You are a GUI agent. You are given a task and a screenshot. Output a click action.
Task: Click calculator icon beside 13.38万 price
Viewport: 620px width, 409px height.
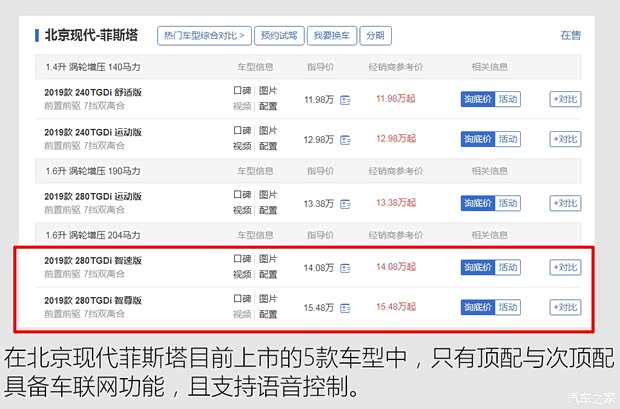click(345, 204)
